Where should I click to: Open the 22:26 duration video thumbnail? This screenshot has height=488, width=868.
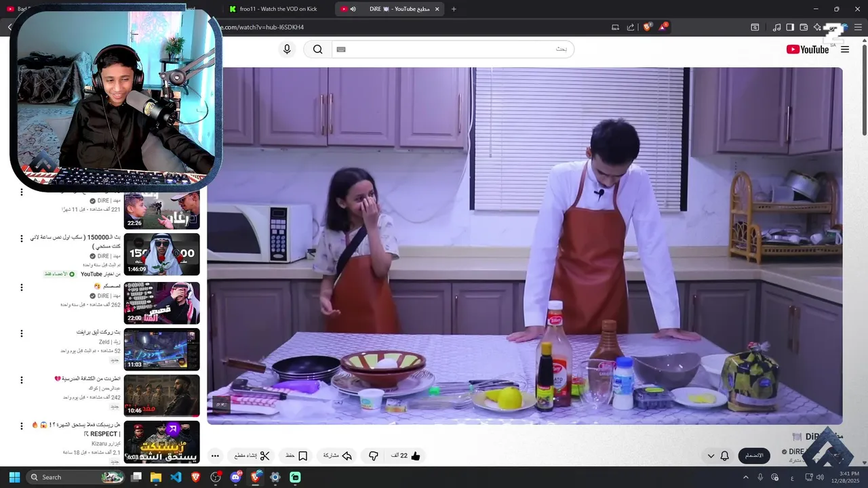click(161, 209)
